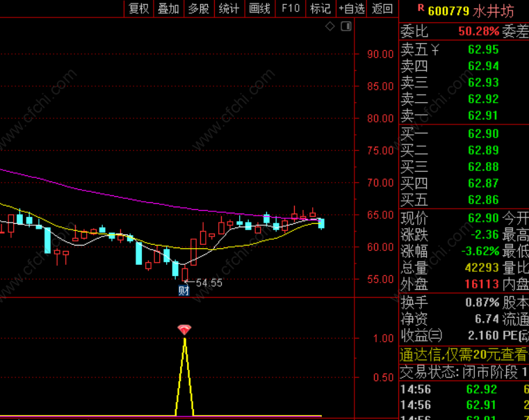The height and width of the screenshot is (420, 529).
Task: Click the red diamond signal icon
Action: (184, 330)
